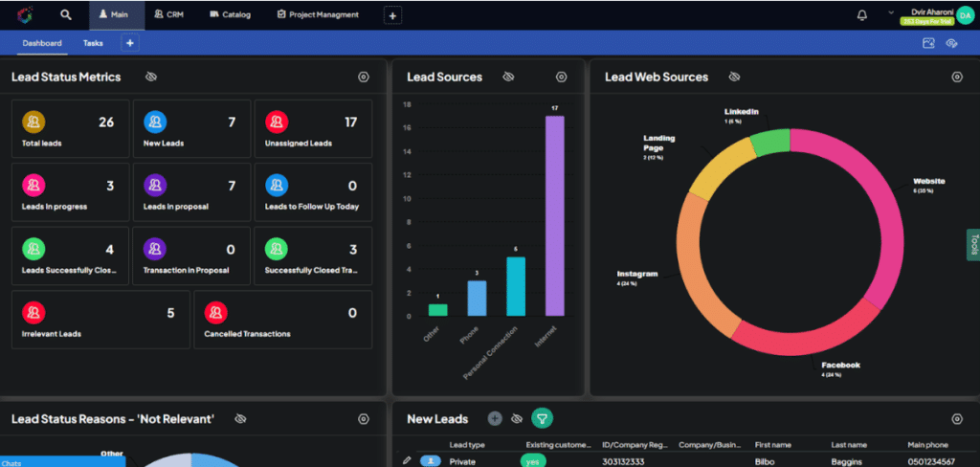Switch to the CRM module tab

click(168, 15)
